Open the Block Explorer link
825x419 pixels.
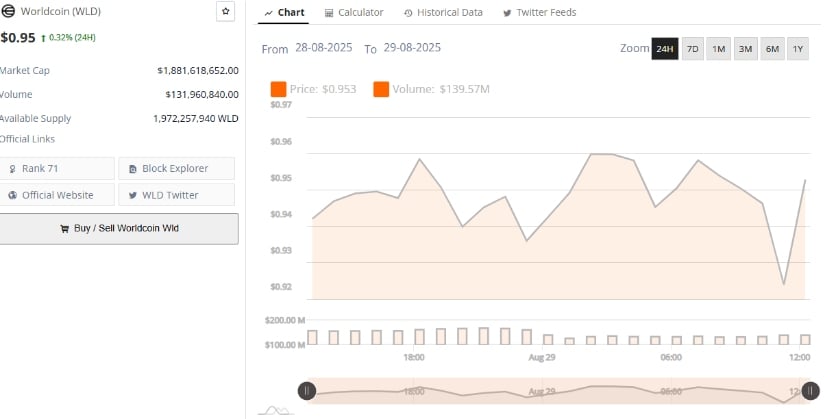pyautogui.click(x=176, y=168)
